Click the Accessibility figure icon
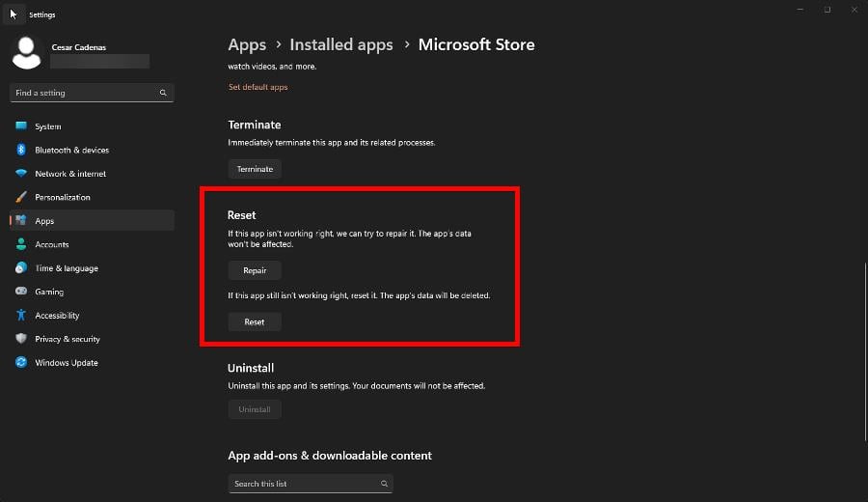Image resolution: width=868 pixels, height=502 pixels. [21, 315]
